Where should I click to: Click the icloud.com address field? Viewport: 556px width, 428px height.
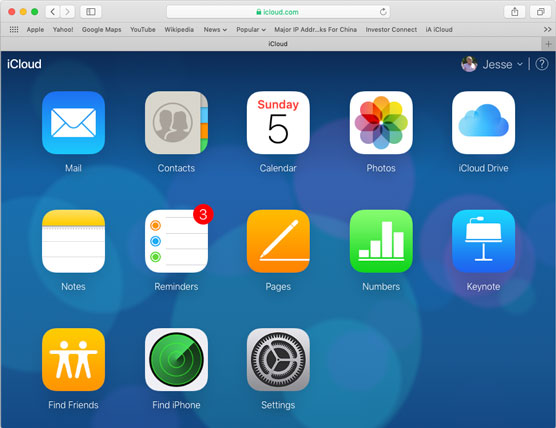click(278, 12)
